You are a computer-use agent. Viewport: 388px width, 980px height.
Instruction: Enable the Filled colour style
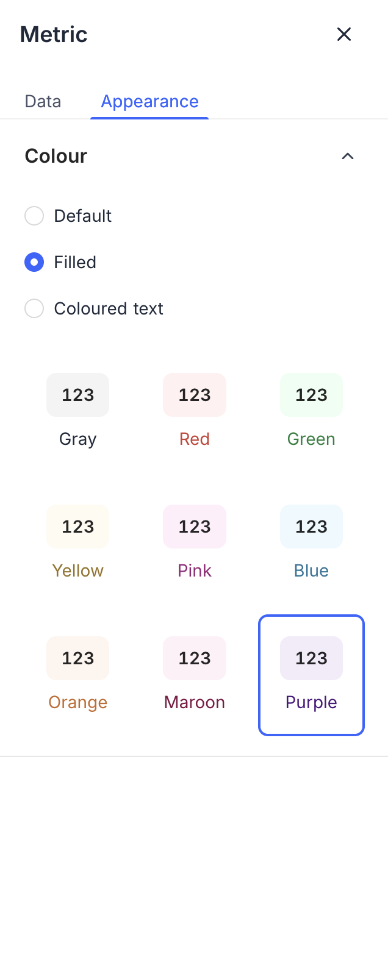click(34, 262)
